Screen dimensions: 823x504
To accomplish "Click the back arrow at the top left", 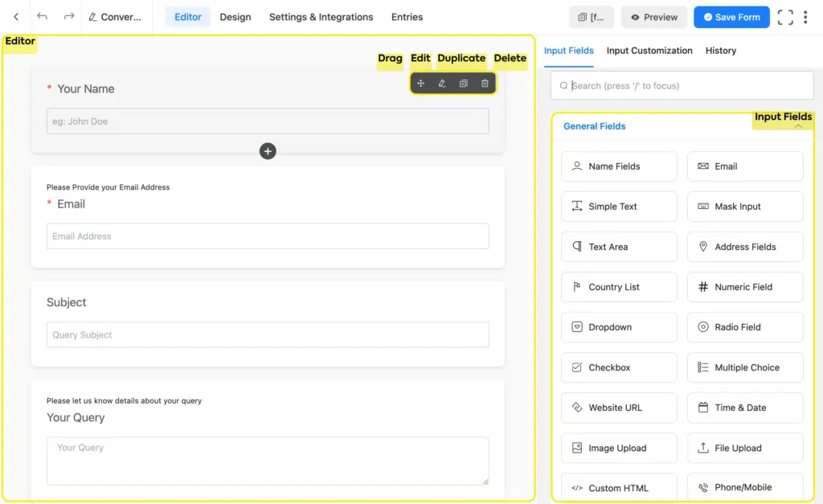I will [16, 17].
